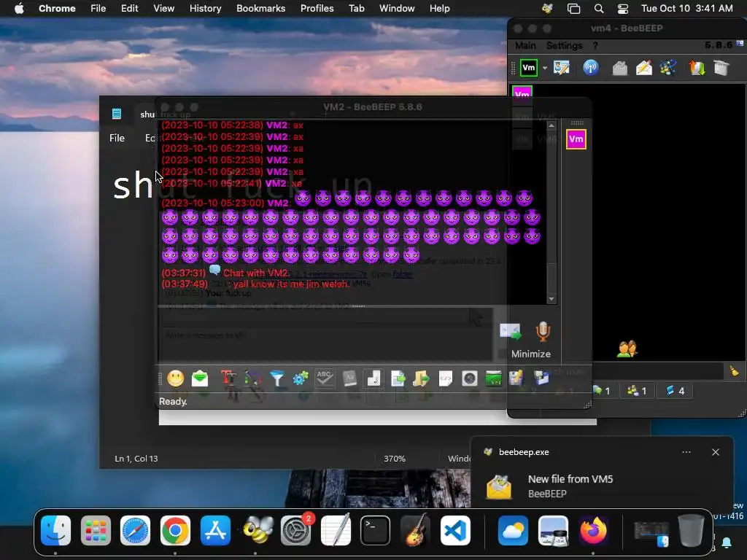Click the gray envelope icon in vm4 toolbar

tap(620, 68)
